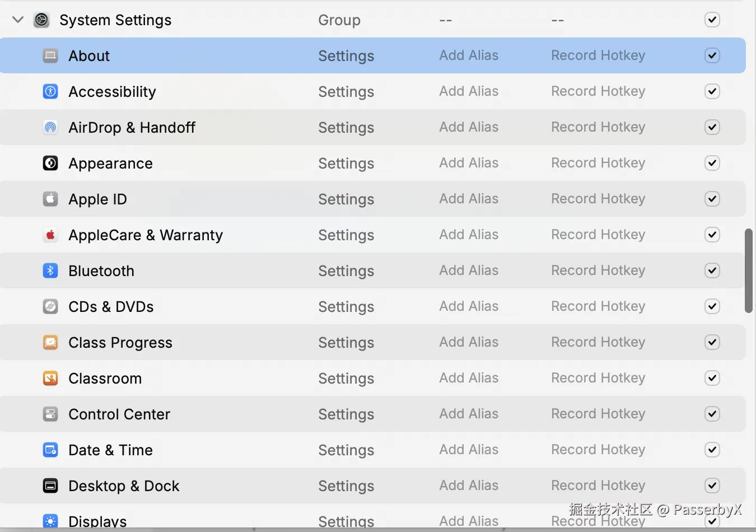Record Hotkey for AppleCare & Warranty

[x=598, y=235]
